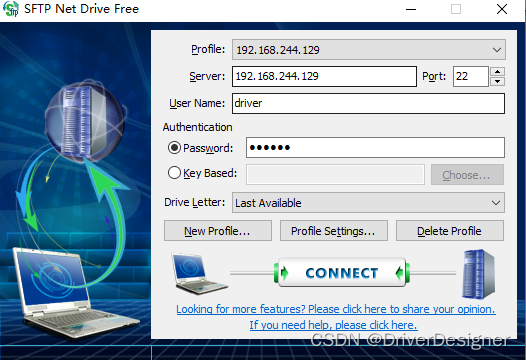526x360 pixels.
Task: Open the Profile dropdown list
Action: tap(368, 50)
